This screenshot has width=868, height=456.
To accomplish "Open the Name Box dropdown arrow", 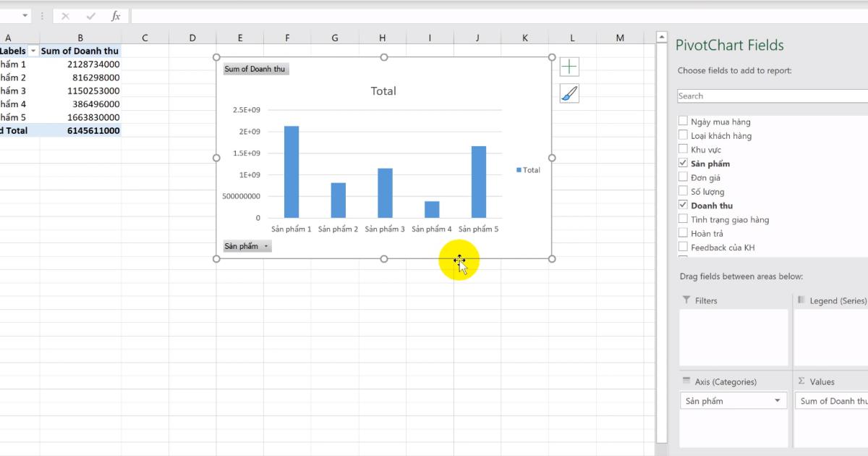I will point(25,15).
